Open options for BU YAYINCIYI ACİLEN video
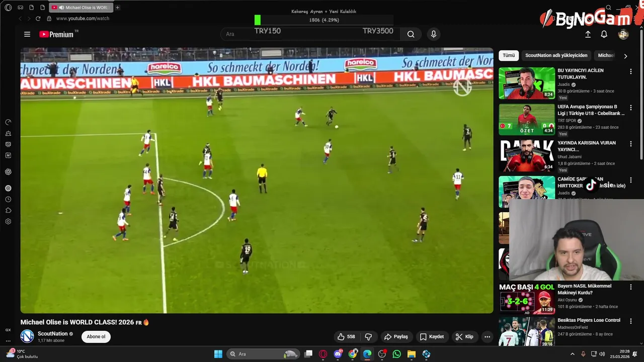644x362 pixels. 630,71
